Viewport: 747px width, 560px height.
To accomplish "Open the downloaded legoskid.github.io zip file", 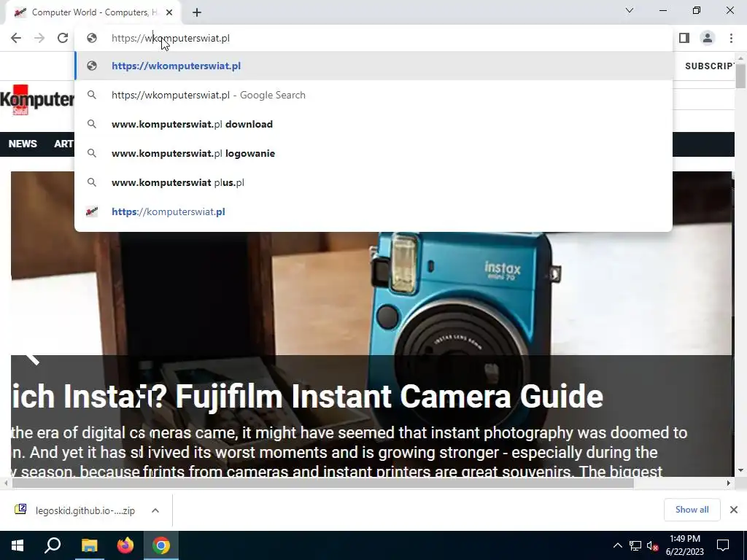I will (x=75, y=510).
